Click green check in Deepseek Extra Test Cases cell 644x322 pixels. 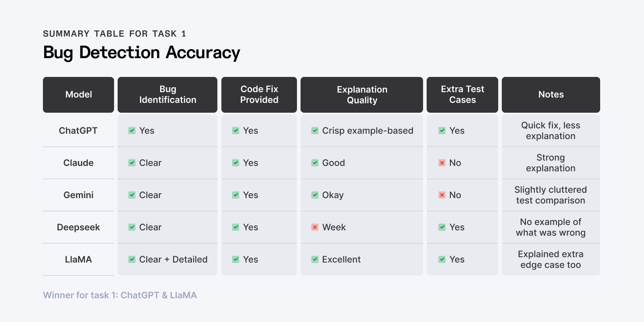[442, 227]
